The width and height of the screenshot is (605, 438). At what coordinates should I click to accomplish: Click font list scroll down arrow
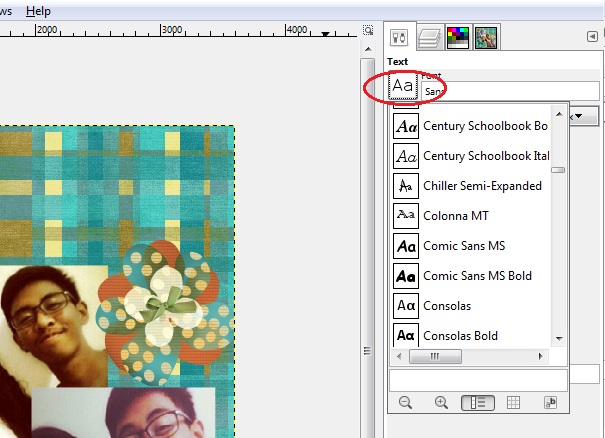point(559,338)
